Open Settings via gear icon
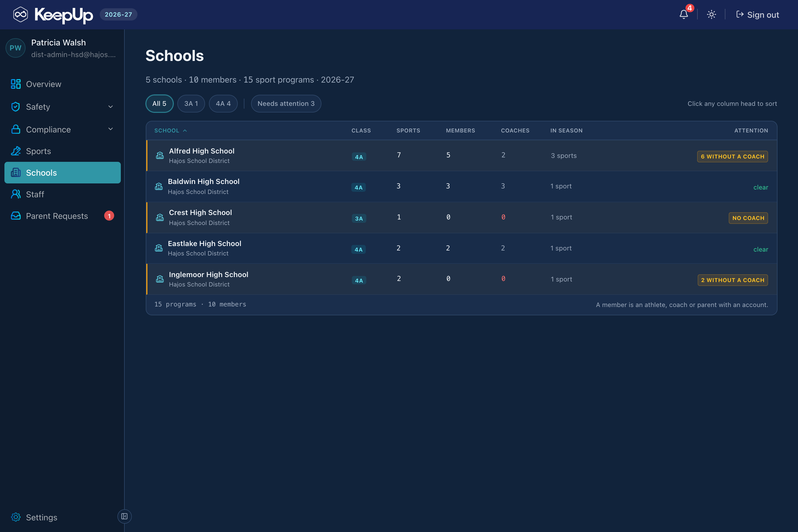Image resolution: width=798 pixels, height=532 pixels. pos(16,517)
